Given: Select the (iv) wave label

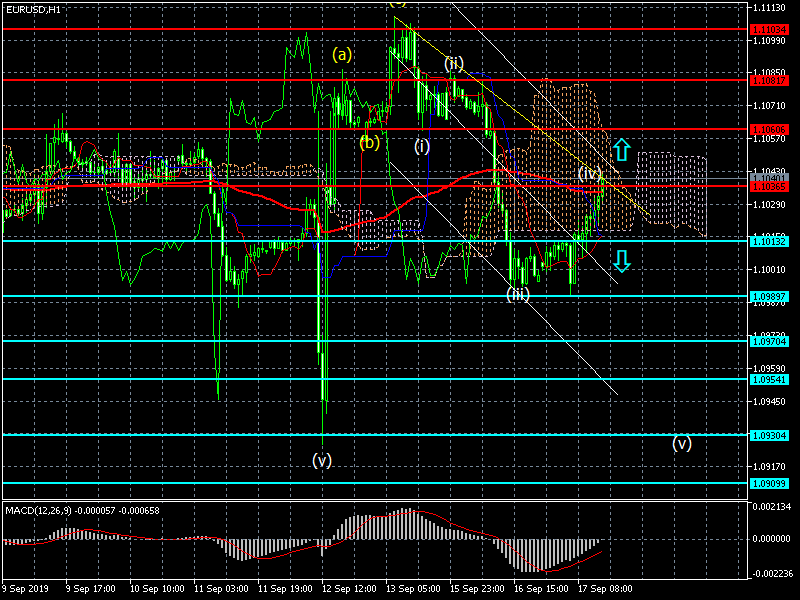Looking at the screenshot, I should pos(591,174).
